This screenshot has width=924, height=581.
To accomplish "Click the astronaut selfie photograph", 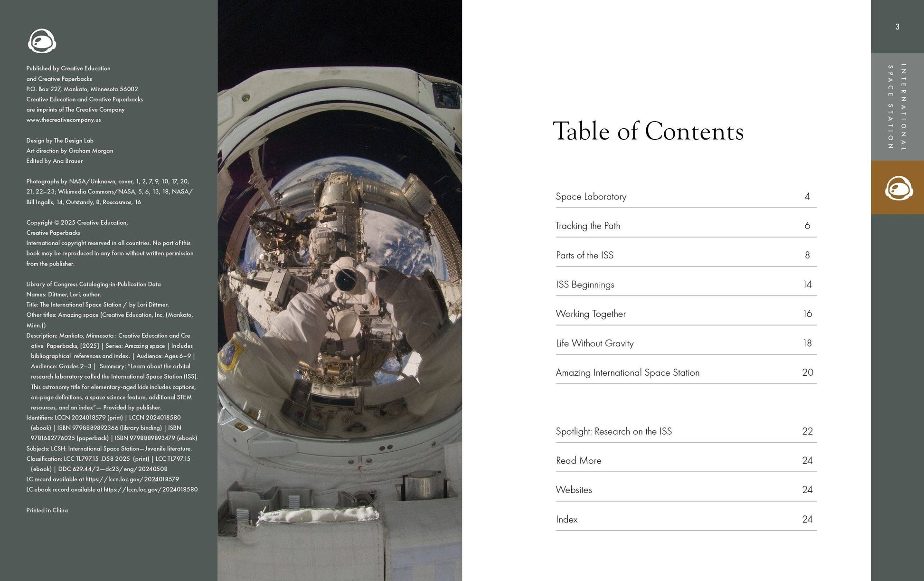I will click(x=339, y=290).
